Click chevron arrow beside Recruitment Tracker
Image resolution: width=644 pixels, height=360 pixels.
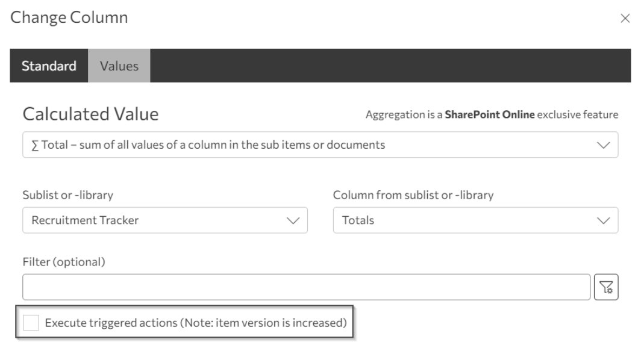coord(292,220)
